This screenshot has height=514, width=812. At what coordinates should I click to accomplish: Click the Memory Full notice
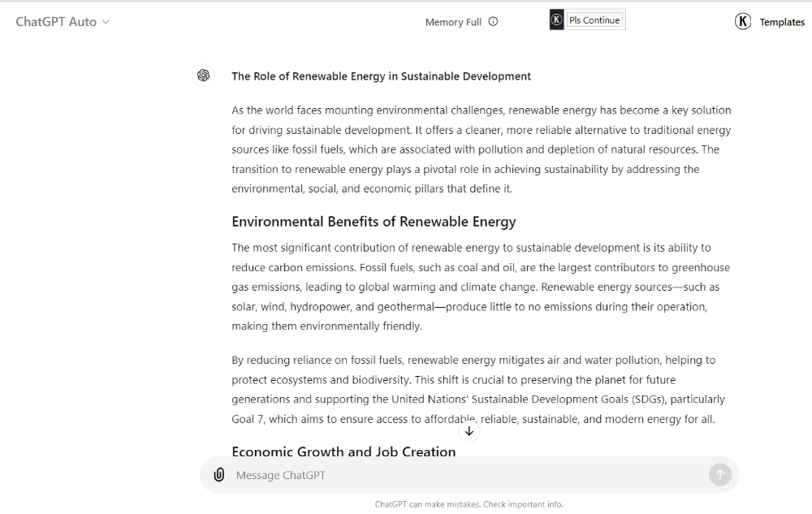coord(453,22)
